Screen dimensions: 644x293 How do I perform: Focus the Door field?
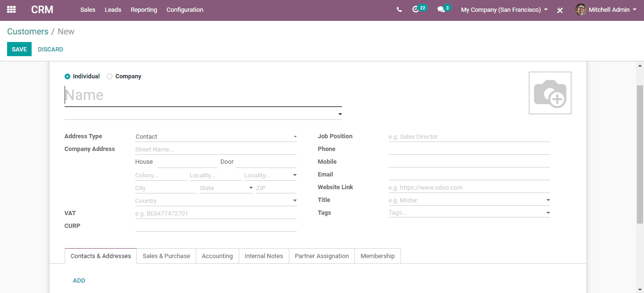coord(266,162)
